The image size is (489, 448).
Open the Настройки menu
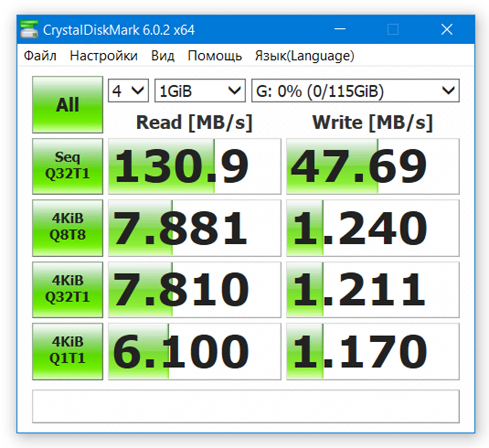103,56
